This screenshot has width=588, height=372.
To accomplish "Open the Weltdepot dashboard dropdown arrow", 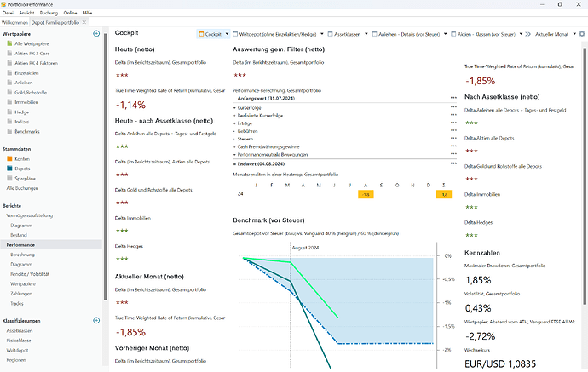I will [x=322, y=34].
